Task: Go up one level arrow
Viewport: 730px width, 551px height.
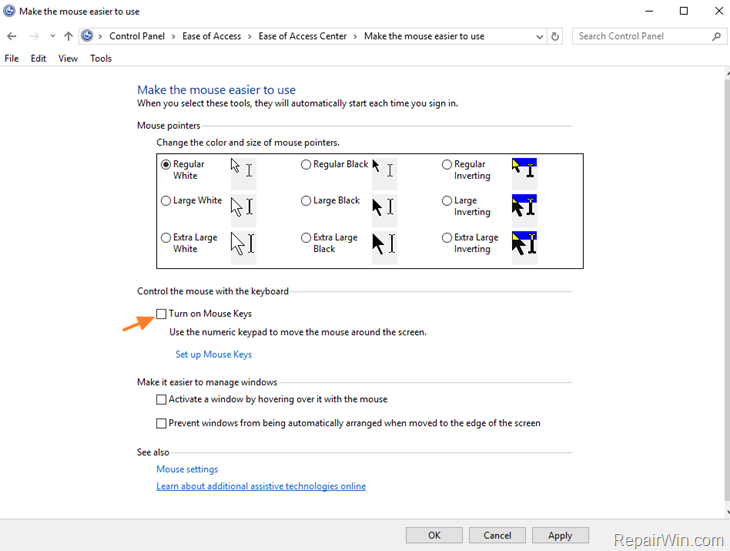Action: pos(68,36)
